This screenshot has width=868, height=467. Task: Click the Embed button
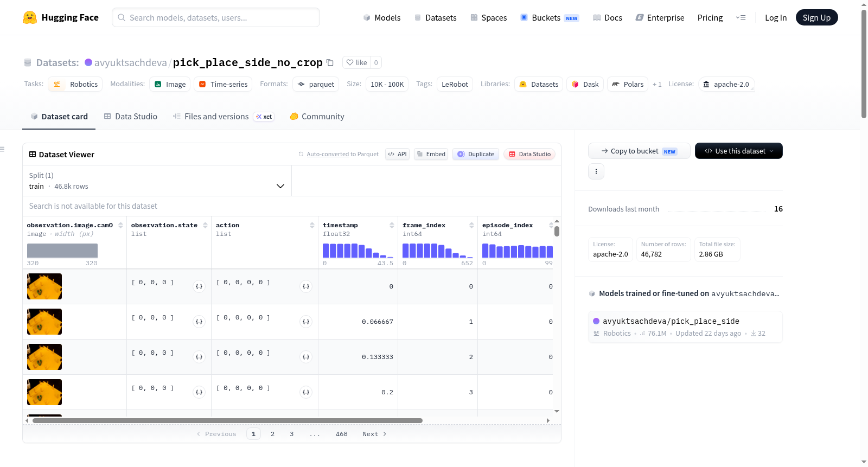tap(431, 154)
